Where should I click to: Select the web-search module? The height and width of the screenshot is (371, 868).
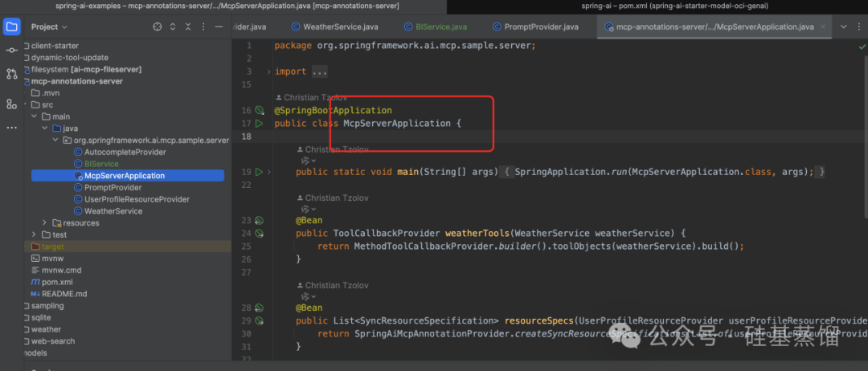52,341
